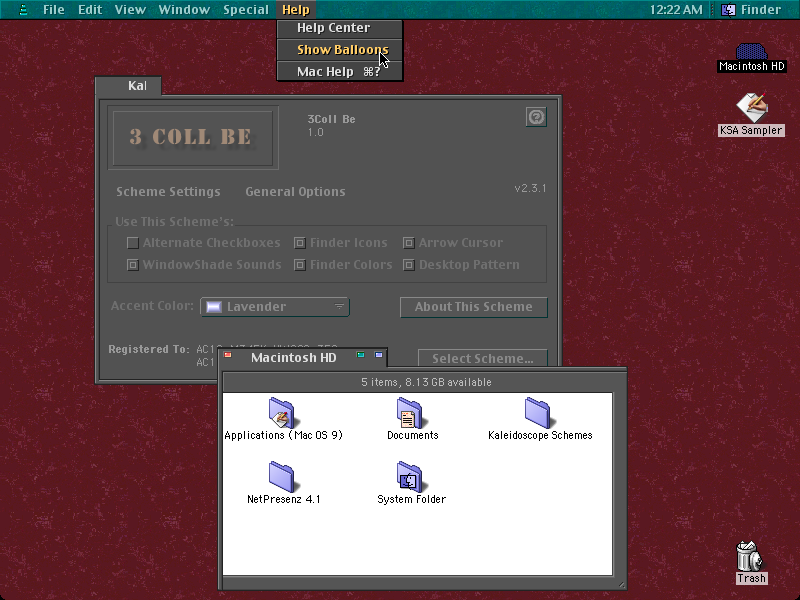The width and height of the screenshot is (800, 600).
Task: Open the Apple menu icon
Action: tap(23, 10)
